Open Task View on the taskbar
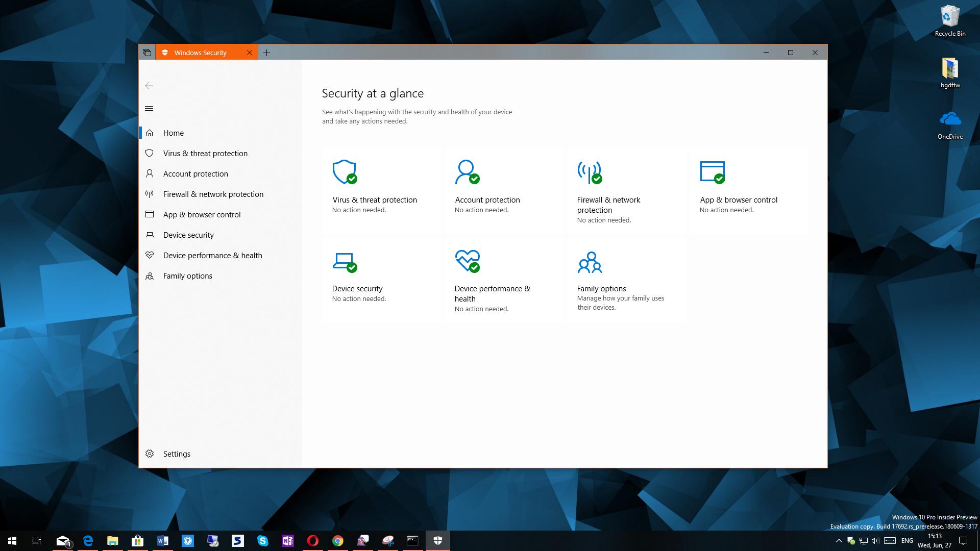 pos(37,541)
